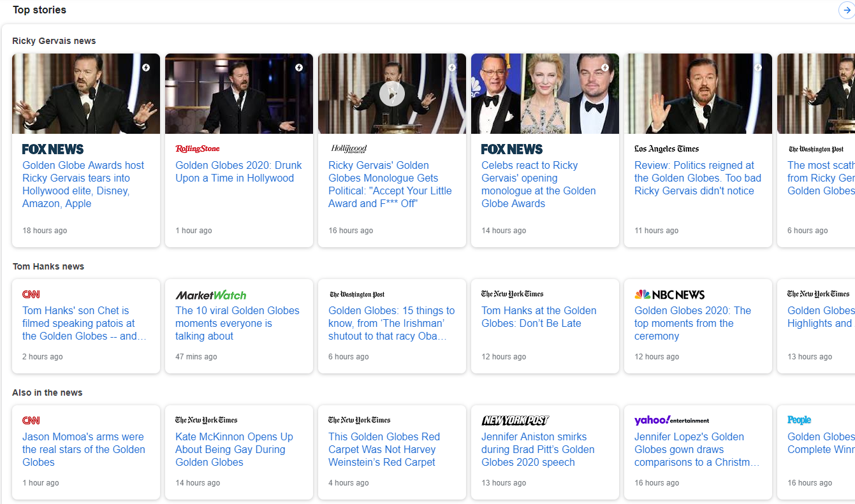Click the 'Also in the news' heading
Viewport: 855px width, 504px height.
tap(47, 392)
